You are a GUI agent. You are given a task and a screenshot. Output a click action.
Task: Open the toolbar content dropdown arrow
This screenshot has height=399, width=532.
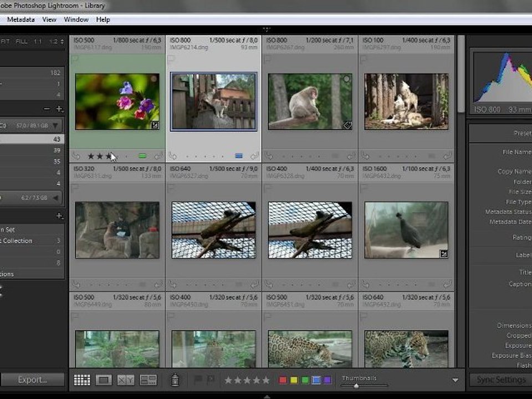tap(456, 381)
